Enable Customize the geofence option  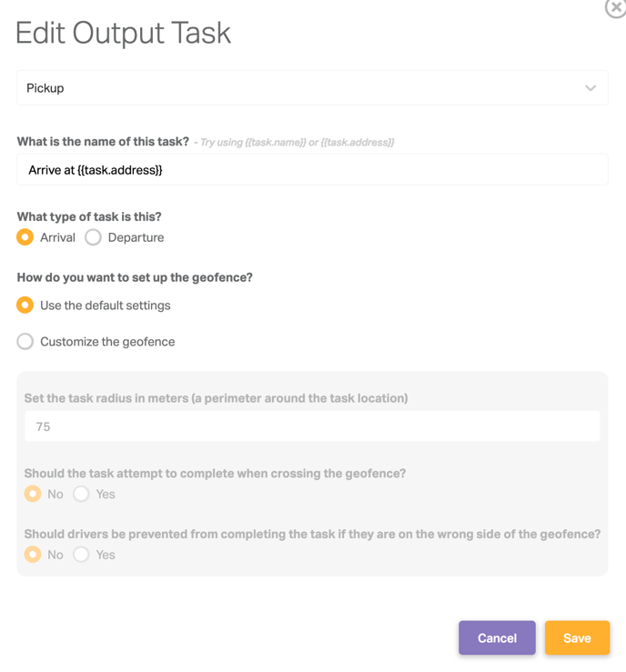click(x=25, y=342)
